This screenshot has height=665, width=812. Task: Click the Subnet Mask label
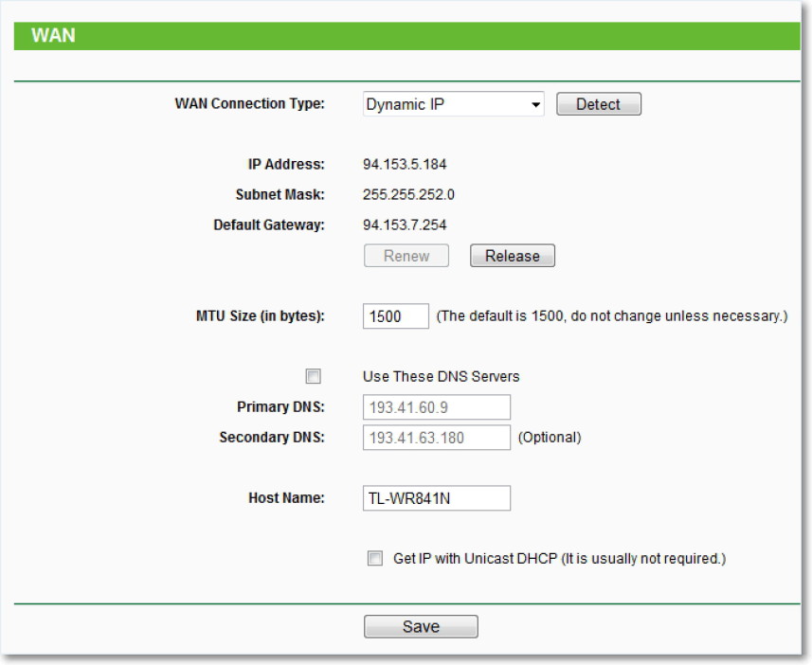point(280,195)
